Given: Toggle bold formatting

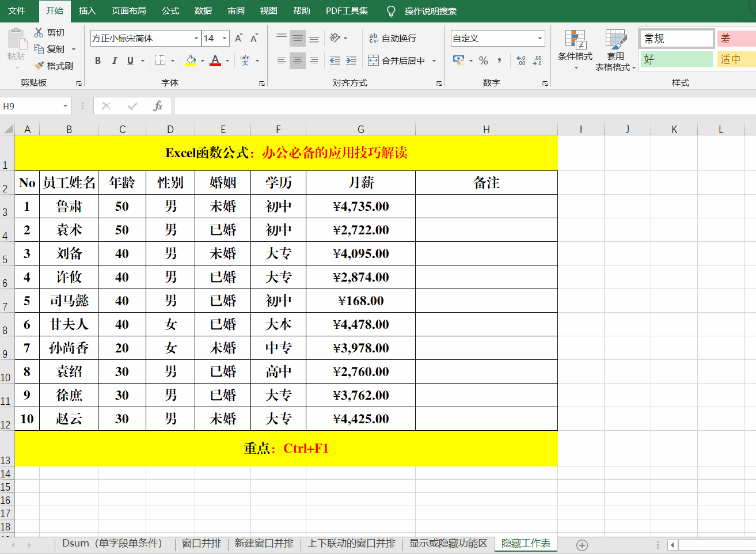Looking at the screenshot, I should (98, 60).
